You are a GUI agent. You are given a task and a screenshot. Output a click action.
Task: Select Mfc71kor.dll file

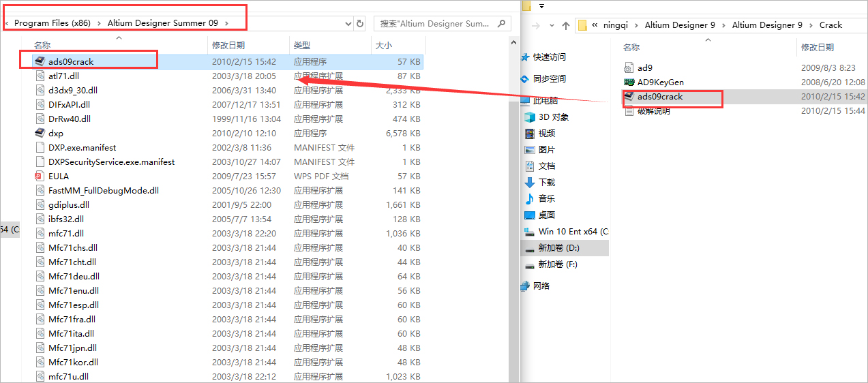click(x=73, y=362)
